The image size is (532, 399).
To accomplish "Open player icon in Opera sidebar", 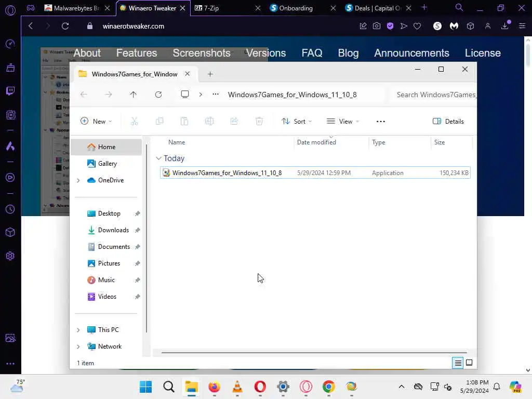I will pos(10,178).
